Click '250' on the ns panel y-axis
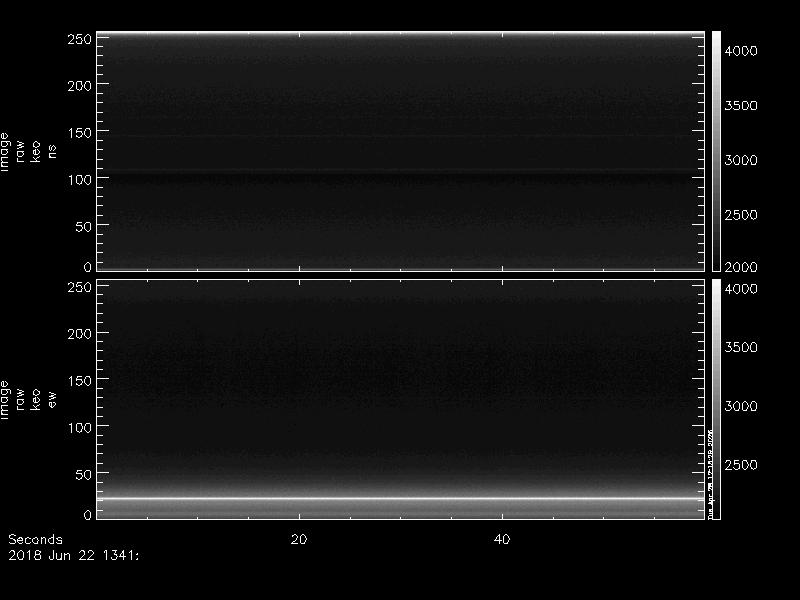The image size is (800, 600). (x=80, y=39)
